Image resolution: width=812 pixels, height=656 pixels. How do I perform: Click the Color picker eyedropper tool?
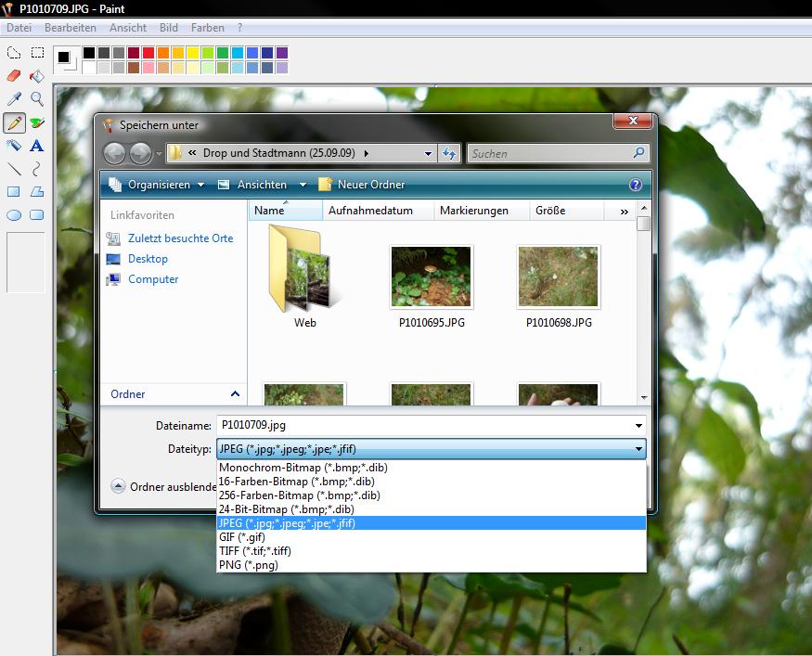pos(14,99)
